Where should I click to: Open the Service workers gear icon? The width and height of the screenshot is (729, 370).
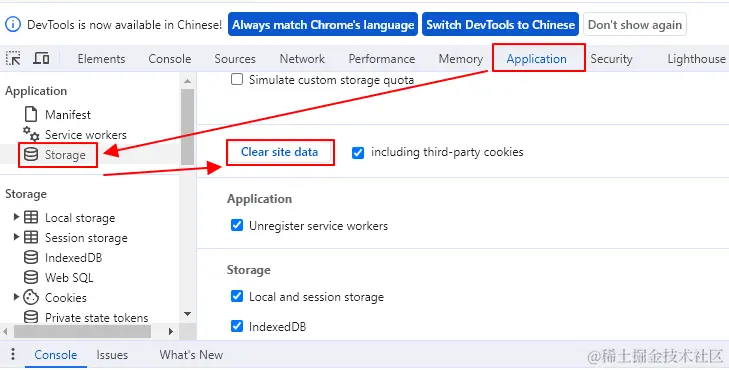click(31, 134)
